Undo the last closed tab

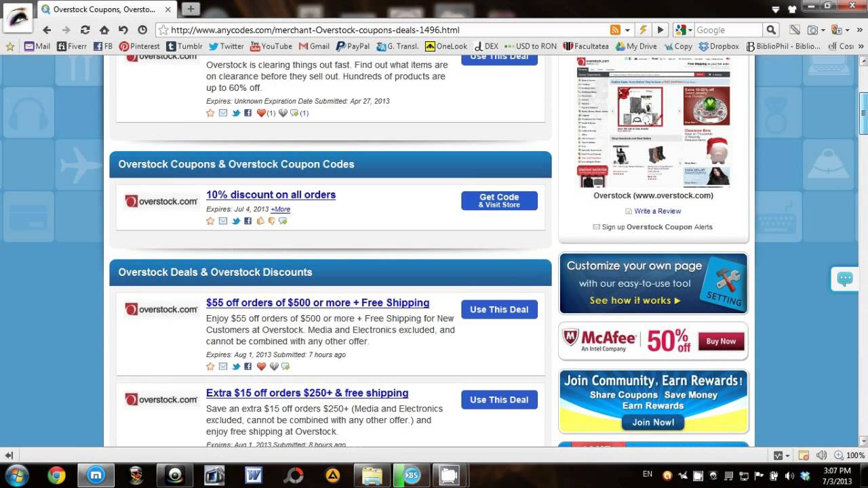coord(123,30)
